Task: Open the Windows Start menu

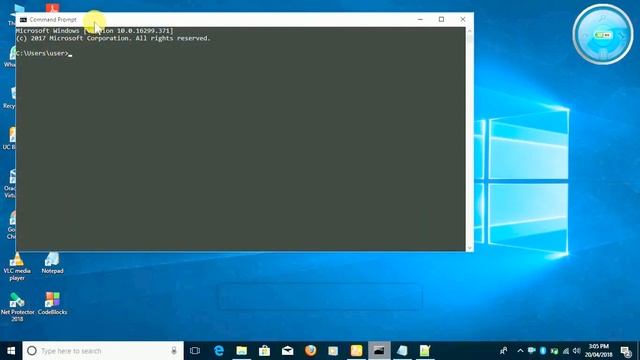Action: (x=11, y=351)
